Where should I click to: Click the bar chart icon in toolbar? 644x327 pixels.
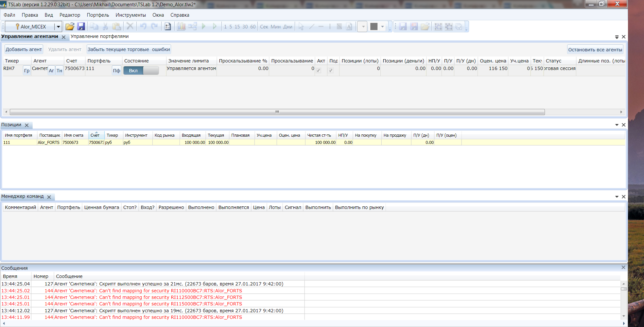[181, 26]
